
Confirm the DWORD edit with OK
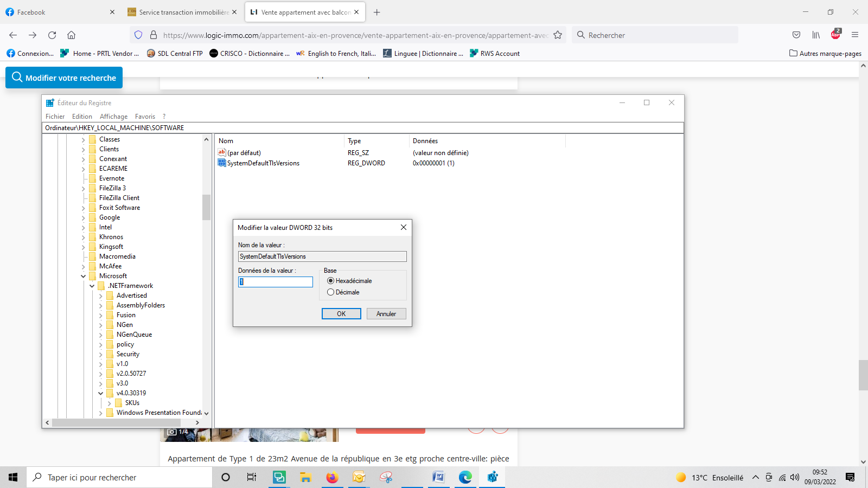tap(341, 314)
